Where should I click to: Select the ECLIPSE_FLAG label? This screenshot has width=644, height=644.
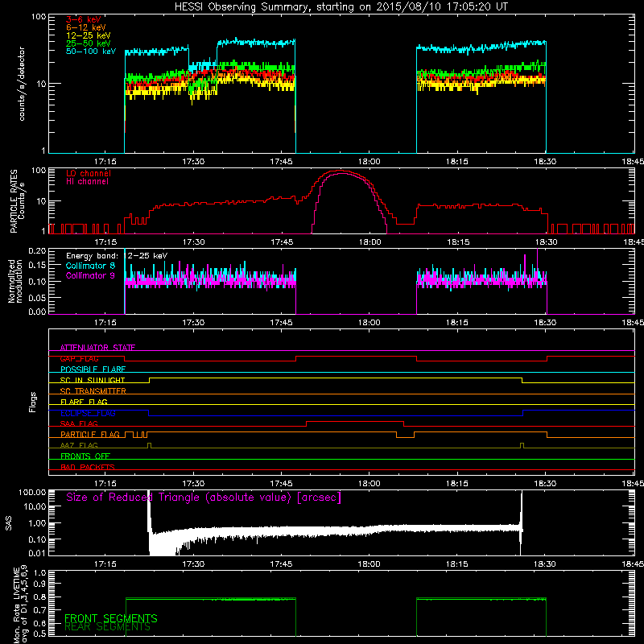88,413
